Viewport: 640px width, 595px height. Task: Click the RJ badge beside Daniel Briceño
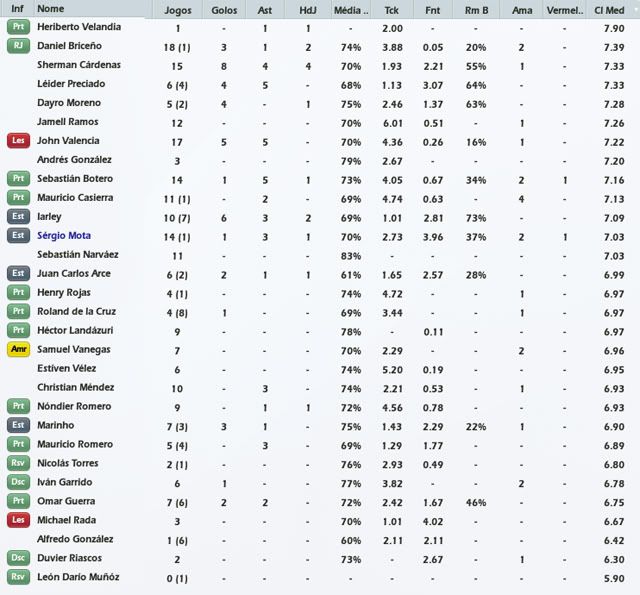click(x=18, y=47)
